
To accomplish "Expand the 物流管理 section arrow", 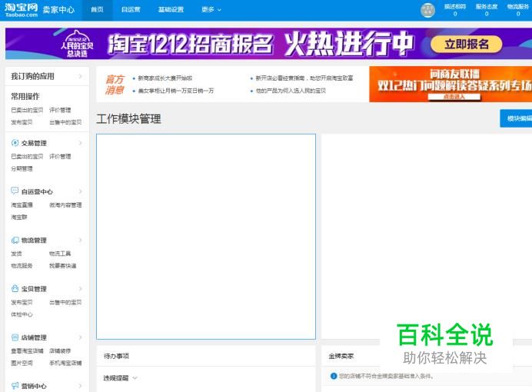I will coord(81,240).
